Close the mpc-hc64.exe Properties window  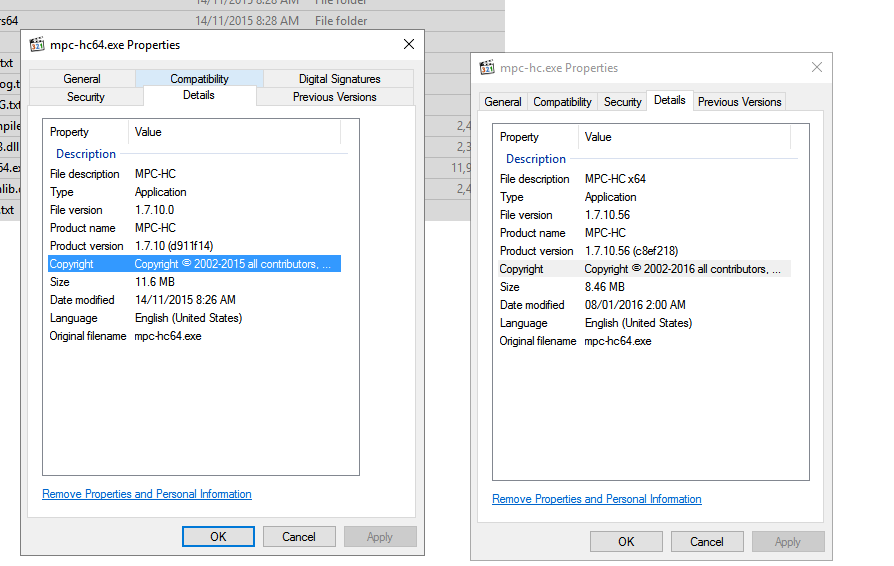point(409,44)
